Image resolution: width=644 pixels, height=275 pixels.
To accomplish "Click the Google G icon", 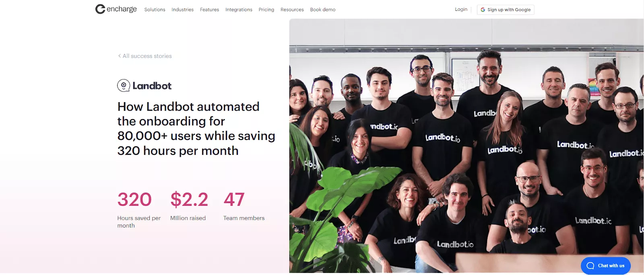I will 483,10.
